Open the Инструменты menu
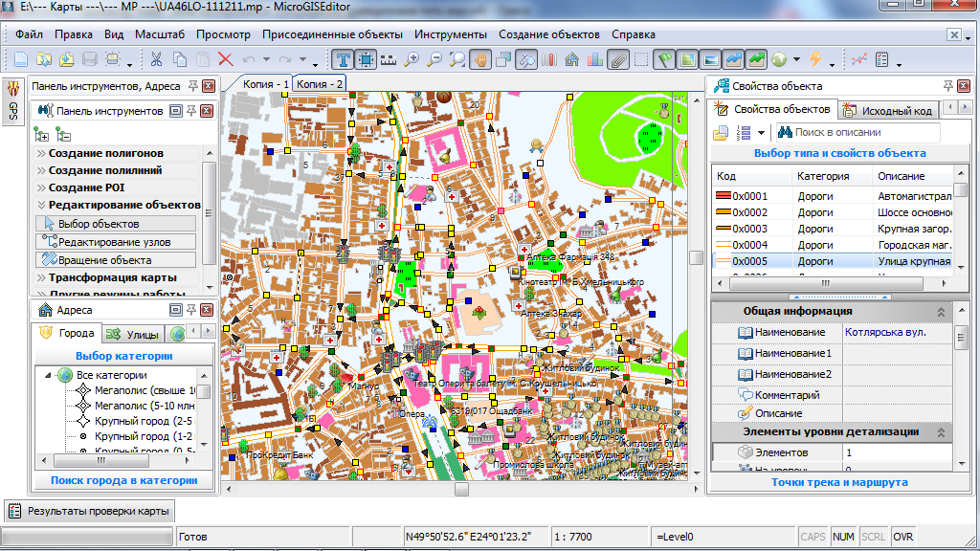This screenshot has width=980, height=551. [x=451, y=34]
